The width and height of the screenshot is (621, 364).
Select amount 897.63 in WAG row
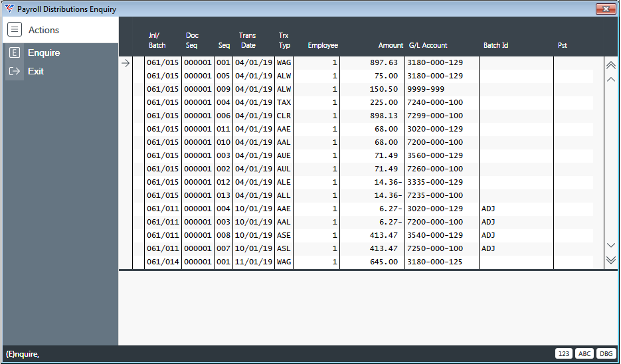(x=384, y=62)
